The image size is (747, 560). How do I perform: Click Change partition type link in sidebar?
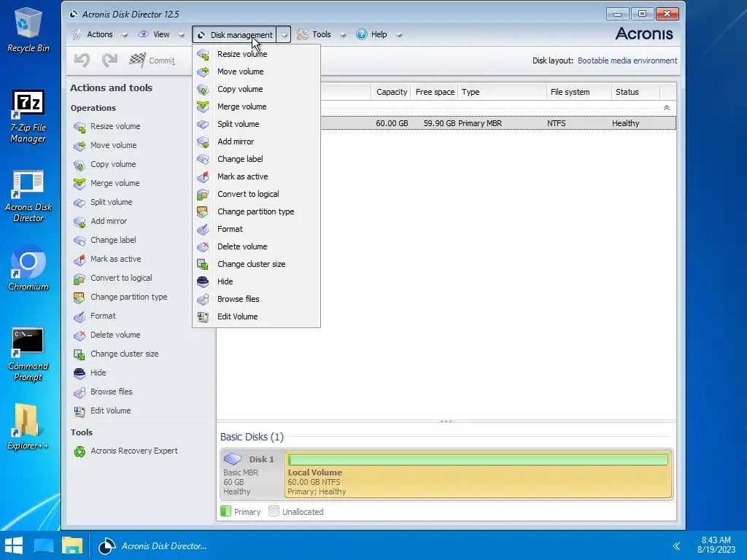tap(129, 297)
